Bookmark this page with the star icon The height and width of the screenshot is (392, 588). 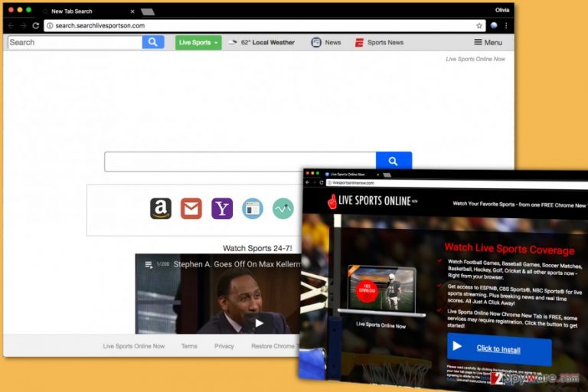pyautogui.click(x=479, y=25)
